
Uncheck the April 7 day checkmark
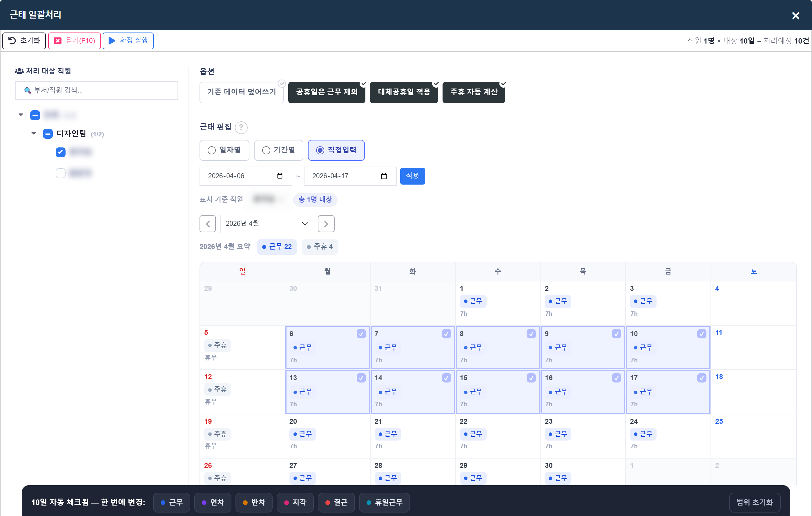coord(447,334)
